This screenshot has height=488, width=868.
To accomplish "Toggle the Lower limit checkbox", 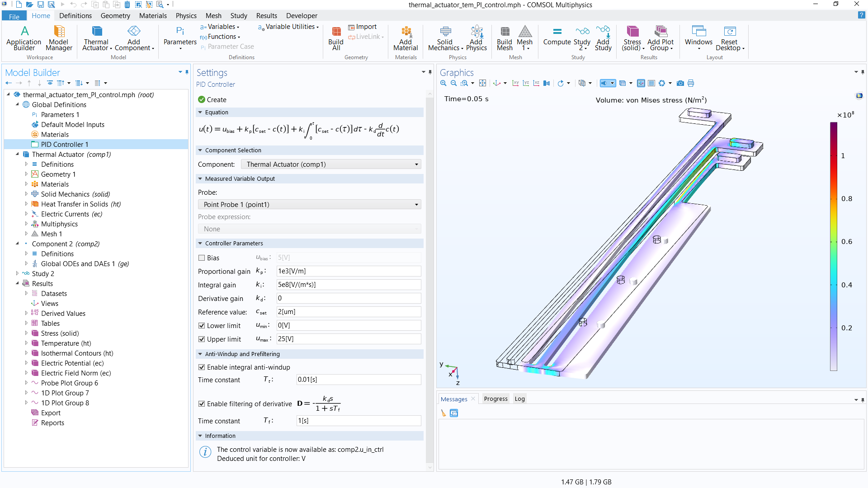I will tap(202, 326).
